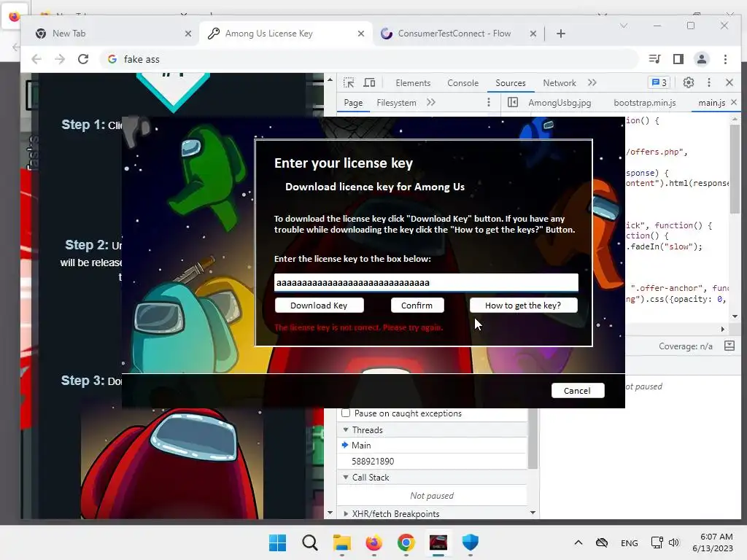Open DevTools settings gear

(689, 82)
